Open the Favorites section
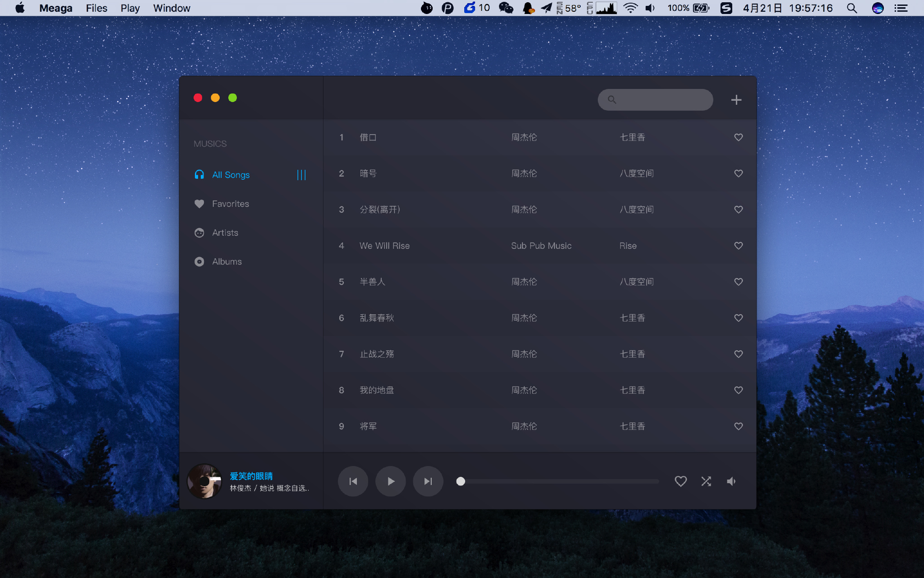Screen dimensions: 924x578 click(230, 204)
